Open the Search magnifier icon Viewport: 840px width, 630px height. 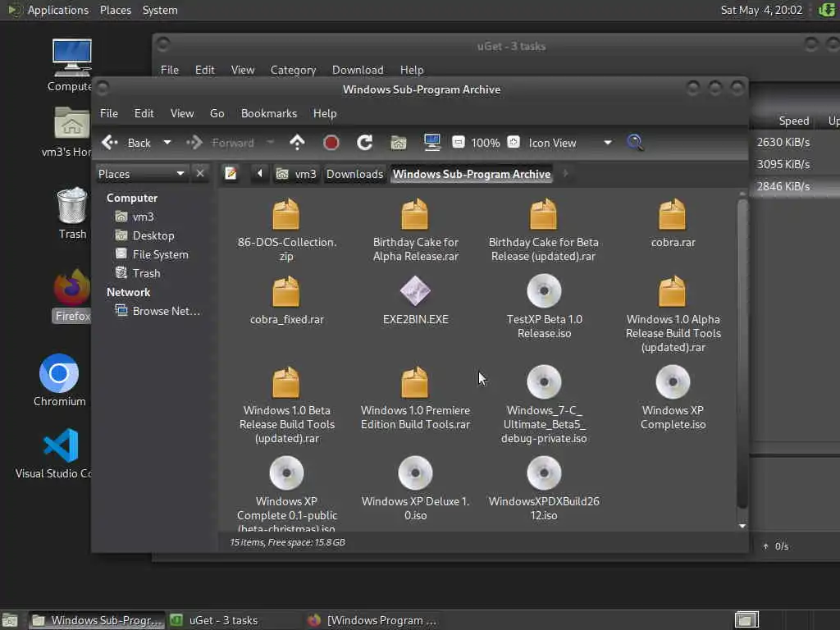point(635,143)
